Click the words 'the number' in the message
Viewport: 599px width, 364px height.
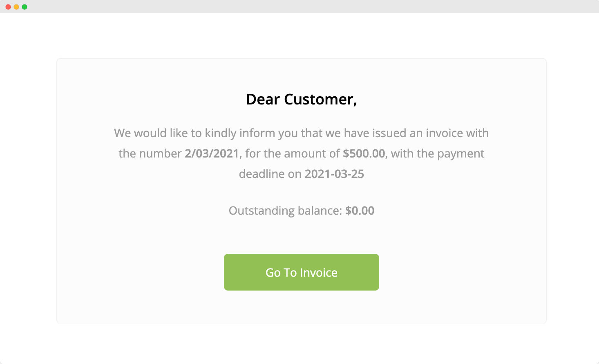[x=150, y=153]
